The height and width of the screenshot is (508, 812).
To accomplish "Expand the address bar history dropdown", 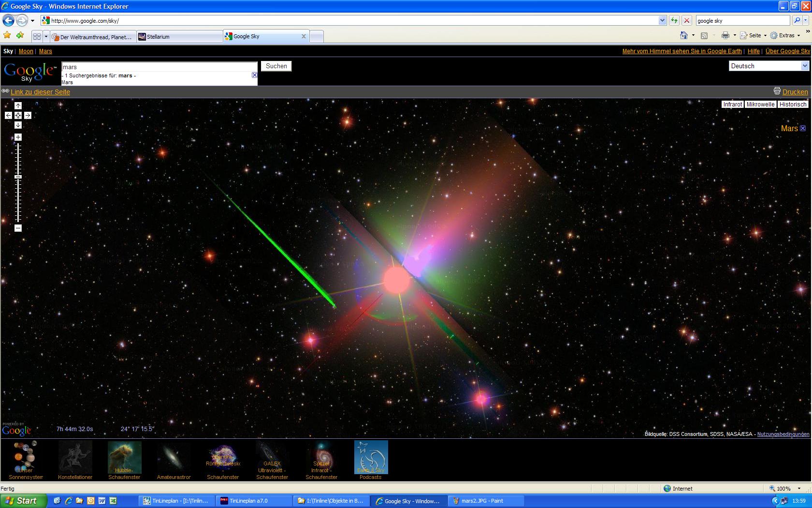I will [x=662, y=20].
